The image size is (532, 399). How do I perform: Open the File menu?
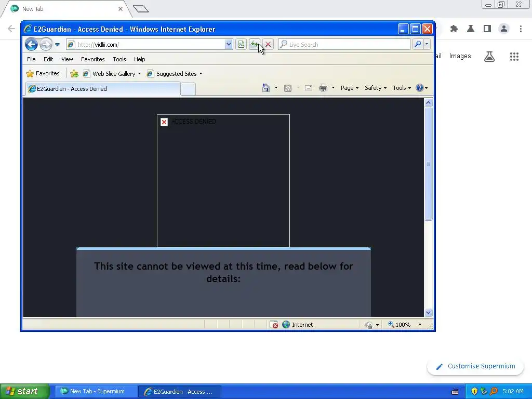click(x=31, y=59)
